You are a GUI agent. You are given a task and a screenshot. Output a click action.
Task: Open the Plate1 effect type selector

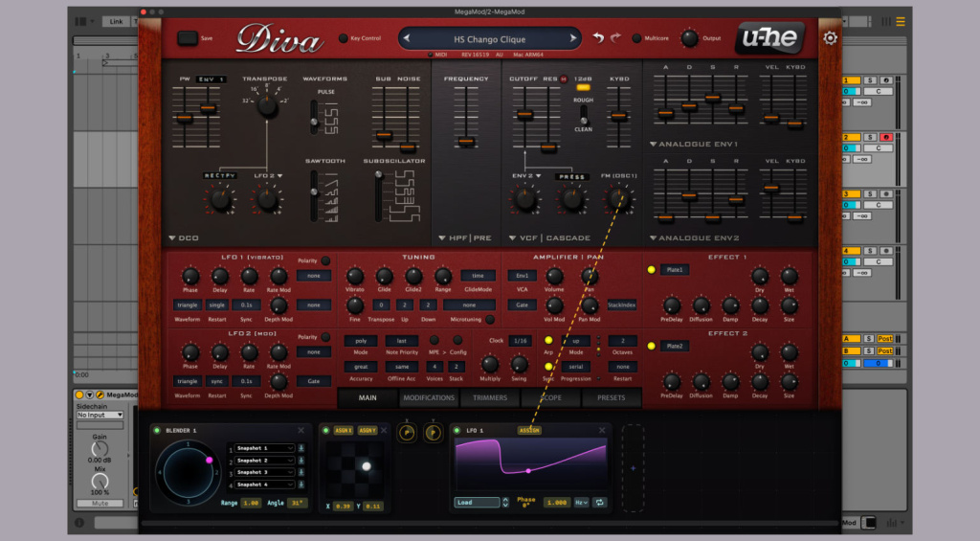tap(675, 270)
